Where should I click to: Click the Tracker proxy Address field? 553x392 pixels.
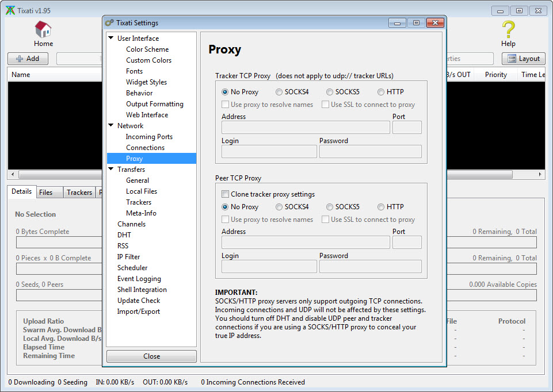tap(306, 127)
